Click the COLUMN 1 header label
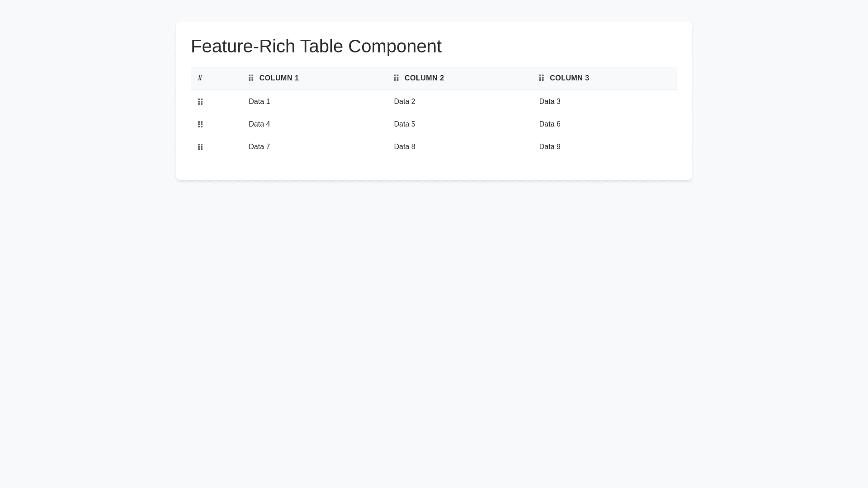The image size is (868, 488). 279,78
